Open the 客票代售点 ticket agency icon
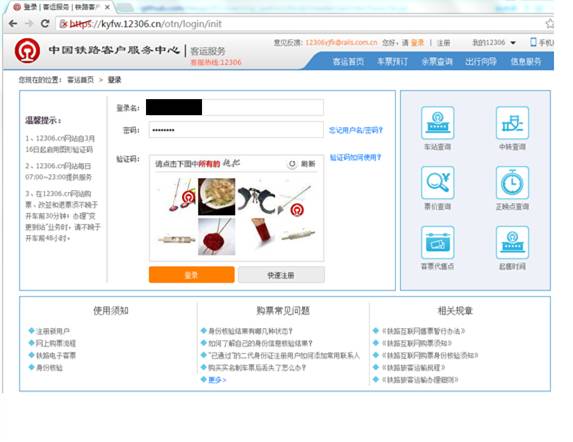 437,243
